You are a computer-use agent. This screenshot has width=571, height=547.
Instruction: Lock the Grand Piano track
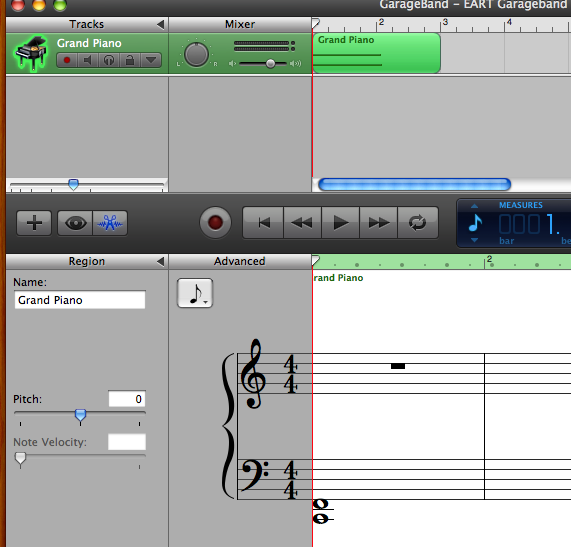[x=130, y=60]
